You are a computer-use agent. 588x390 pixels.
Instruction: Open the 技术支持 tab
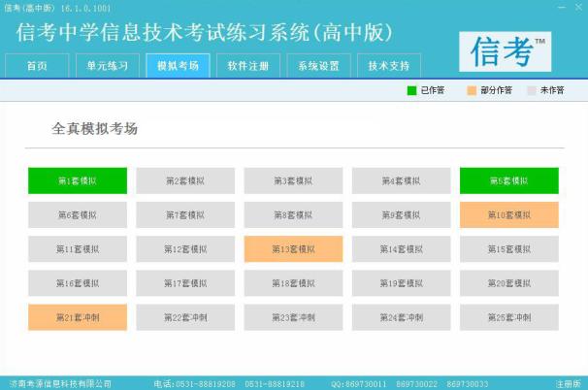[x=389, y=66]
